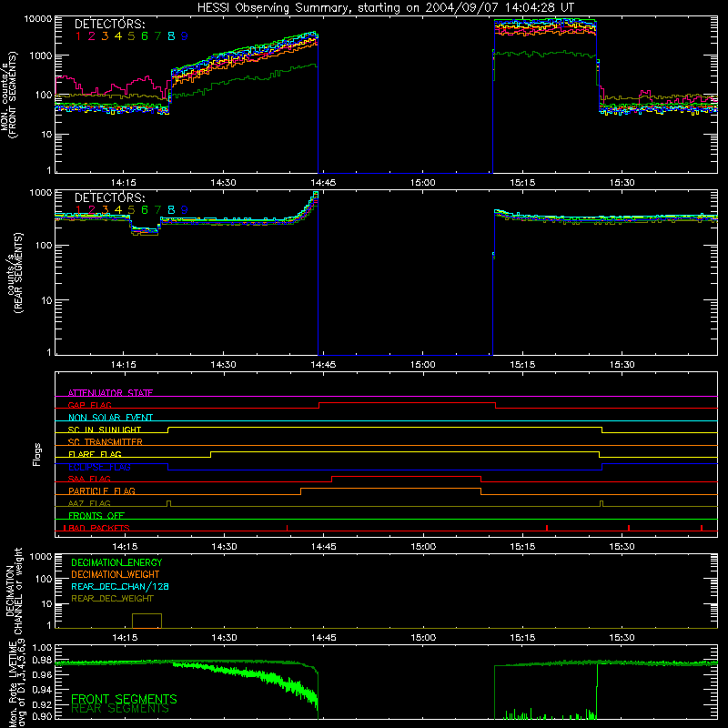
Task: Select yellow detector 4 in front segments legend
Action: [118, 36]
